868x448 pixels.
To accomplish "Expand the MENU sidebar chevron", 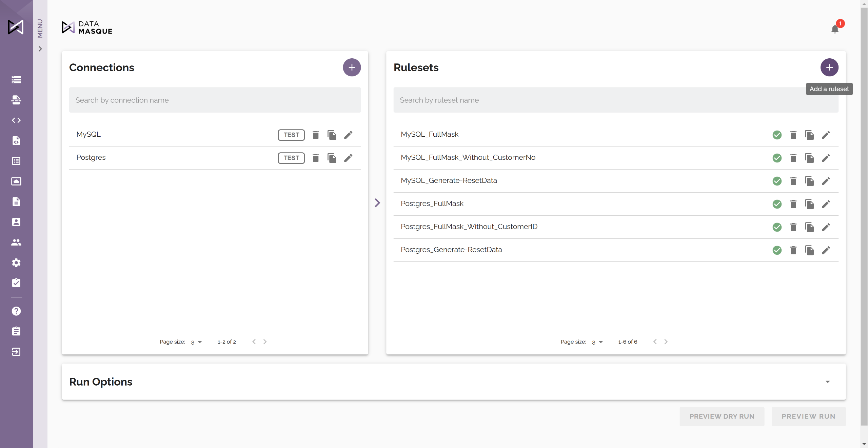I will coord(40,49).
